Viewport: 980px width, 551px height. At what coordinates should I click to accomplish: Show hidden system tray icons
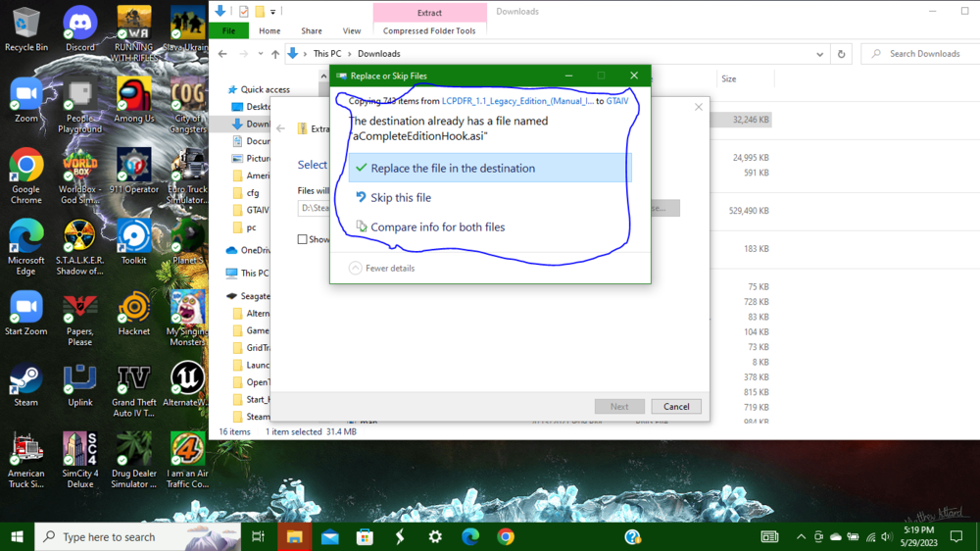801,536
